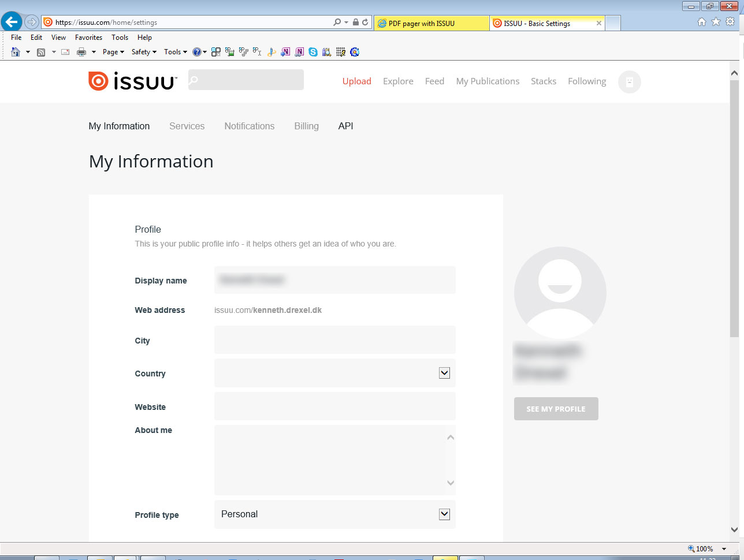Open the Tools dropdown in command bar

176,52
